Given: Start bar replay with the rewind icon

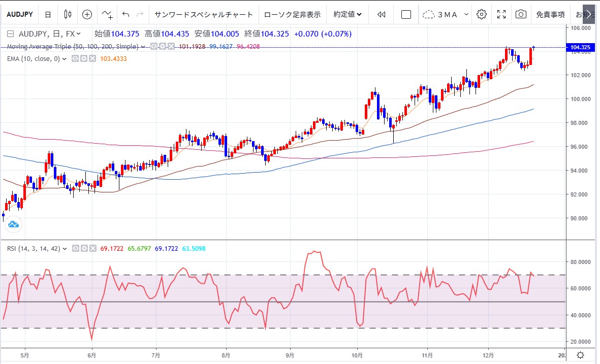Looking at the screenshot, I should (x=381, y=14).
